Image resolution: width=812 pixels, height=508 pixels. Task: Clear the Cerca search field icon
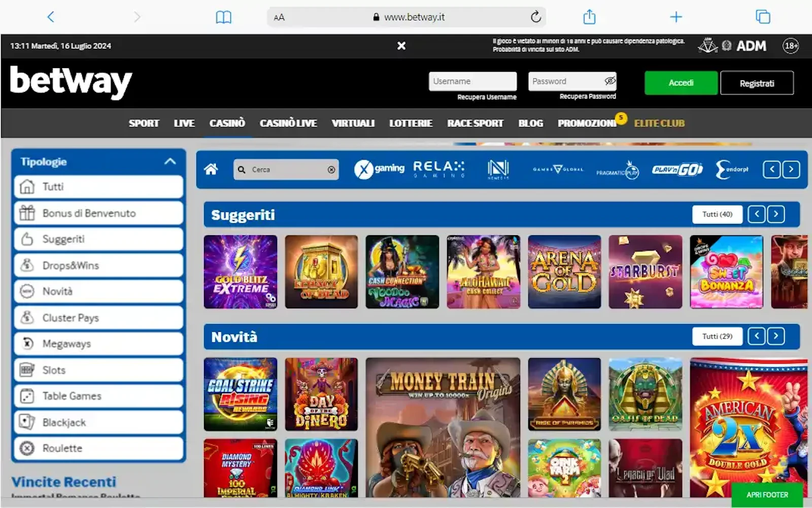point(331,170)
